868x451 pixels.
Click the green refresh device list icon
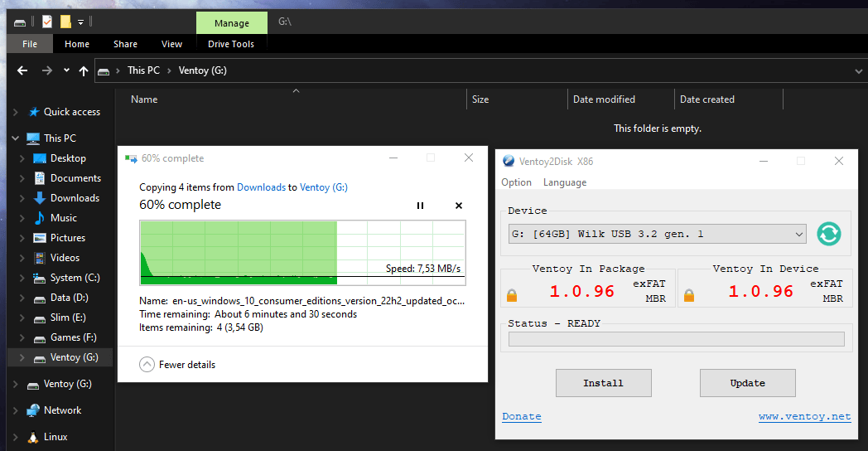tap(828, 234)
